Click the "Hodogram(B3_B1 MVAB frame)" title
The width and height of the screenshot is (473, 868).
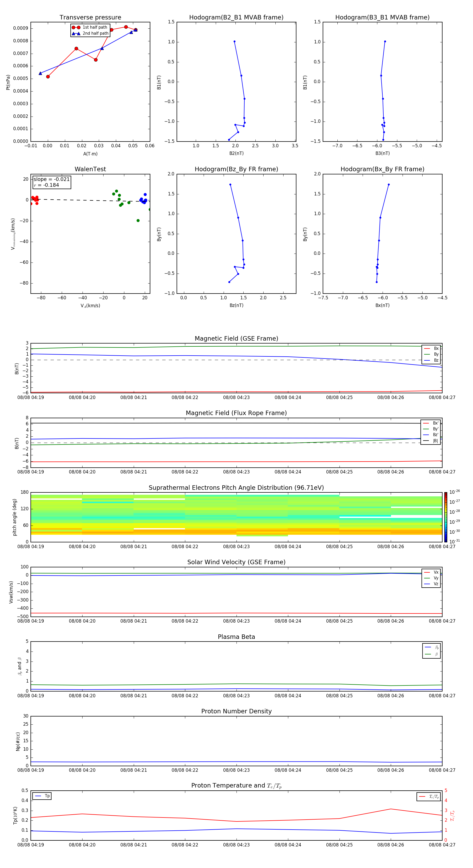[x=382, y=18]
